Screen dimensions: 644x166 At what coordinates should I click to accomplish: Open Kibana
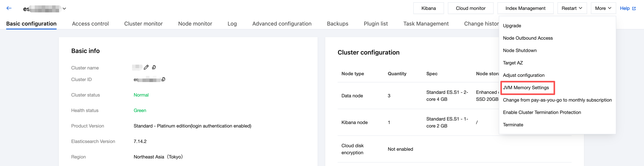429,8
